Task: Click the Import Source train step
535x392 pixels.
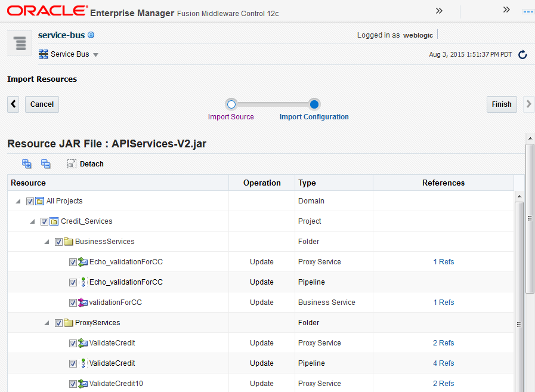Action: click(x=231, y=117)
